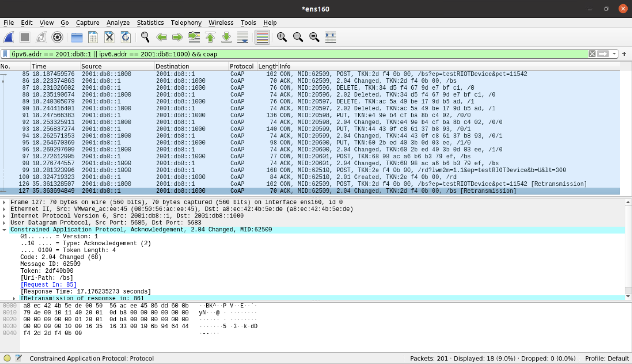This screenshot has width=632, height=364.
Task: Find a packet with the magnifier tool
Action: (x=144, y=37)
